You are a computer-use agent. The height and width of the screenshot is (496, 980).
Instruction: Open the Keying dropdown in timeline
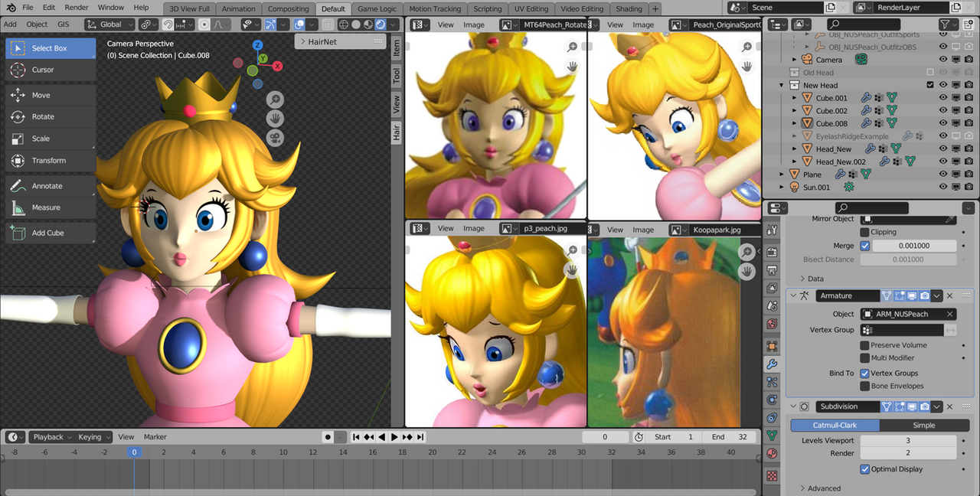click(93, 437)
